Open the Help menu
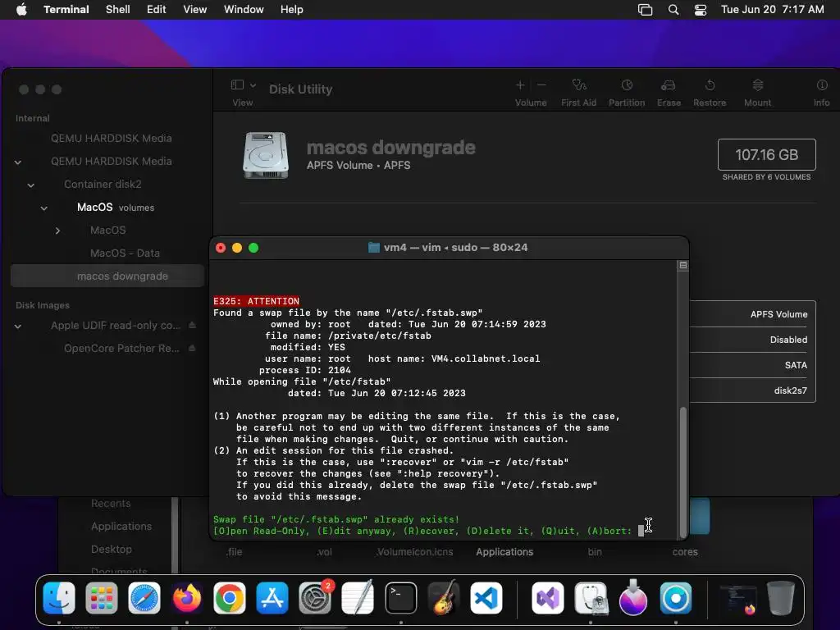The image size is (840, 630). coord(291,10)
